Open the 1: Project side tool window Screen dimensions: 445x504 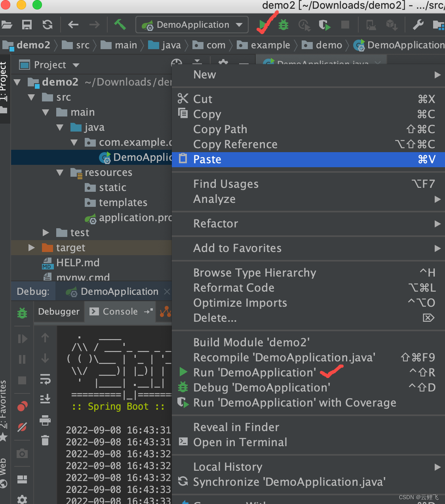(x=4, y=87)
